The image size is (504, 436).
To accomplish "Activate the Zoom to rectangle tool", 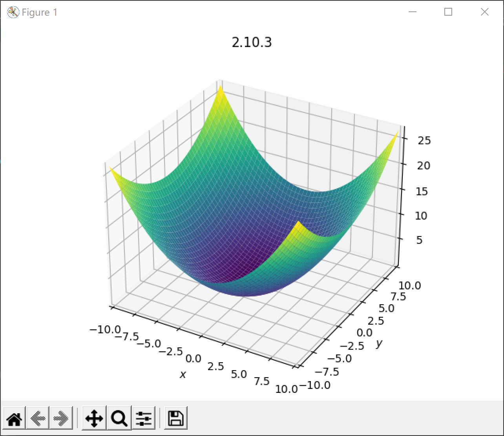I will coord(119,418).
